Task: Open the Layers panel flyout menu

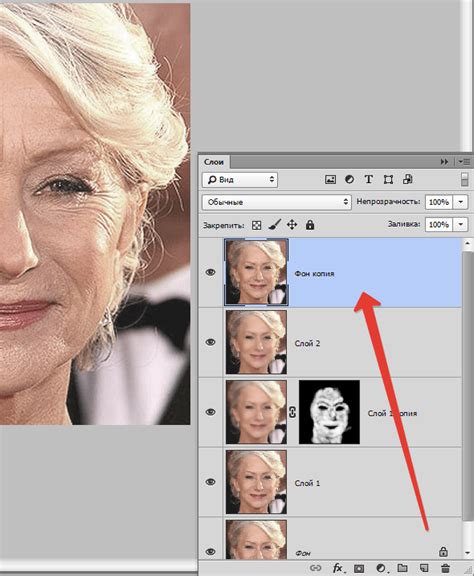Action: coord(464,162)
